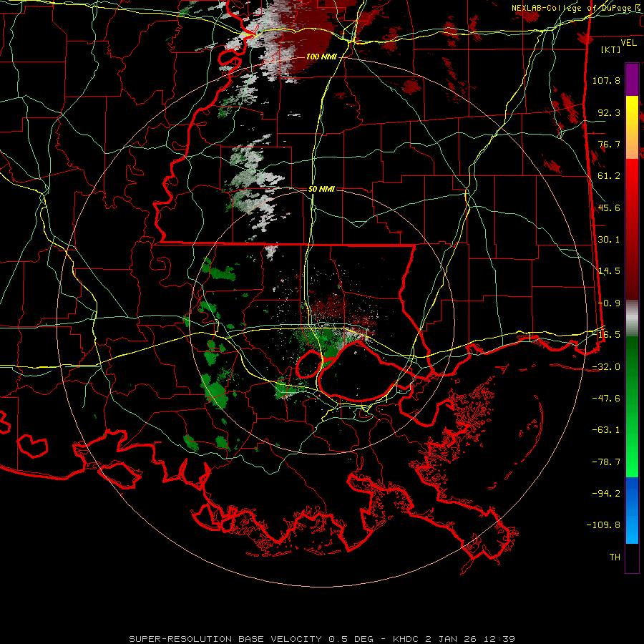The height and width of the screenshot is (644, 644).
Task: Click the VEL legend title
Action: [628, 43]
